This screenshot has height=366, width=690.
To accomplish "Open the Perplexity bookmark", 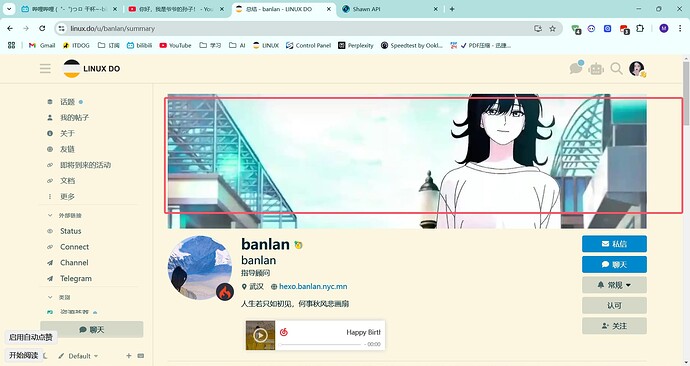I will pyautogui.click(x=356, y=45).
